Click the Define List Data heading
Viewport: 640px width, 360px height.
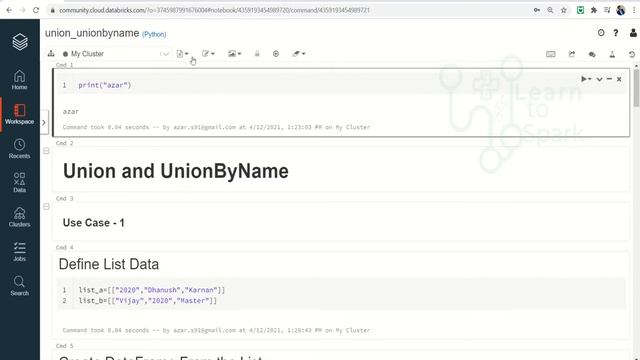tap(109, 264)
